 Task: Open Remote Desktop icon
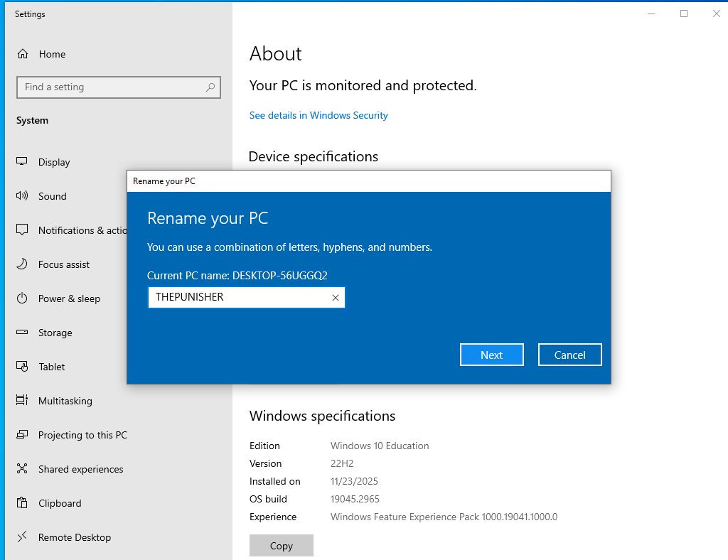coord(22,537)
